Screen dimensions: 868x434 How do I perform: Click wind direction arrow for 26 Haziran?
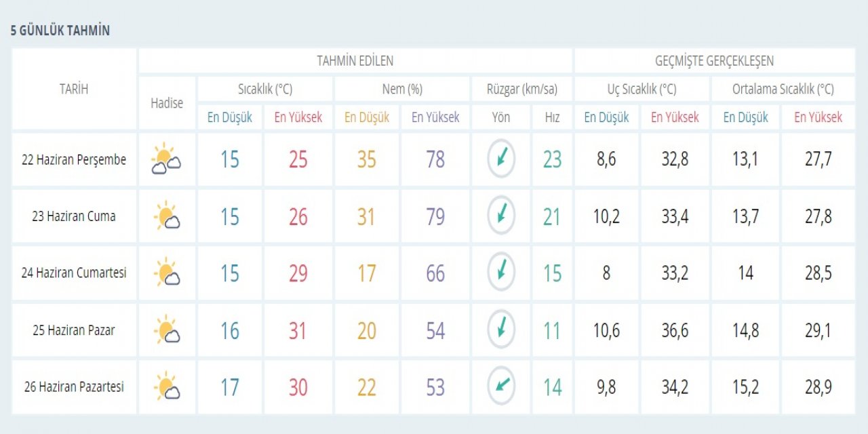(x=501, y=387)
